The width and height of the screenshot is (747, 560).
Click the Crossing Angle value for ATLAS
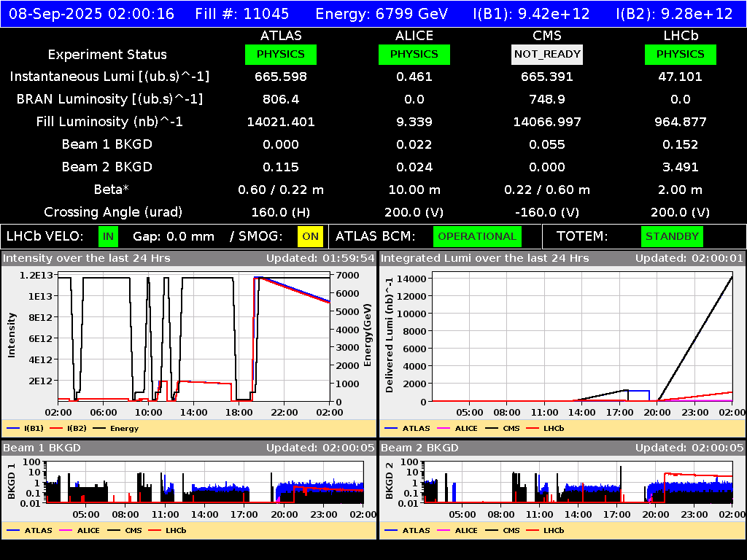click(281, 212)
